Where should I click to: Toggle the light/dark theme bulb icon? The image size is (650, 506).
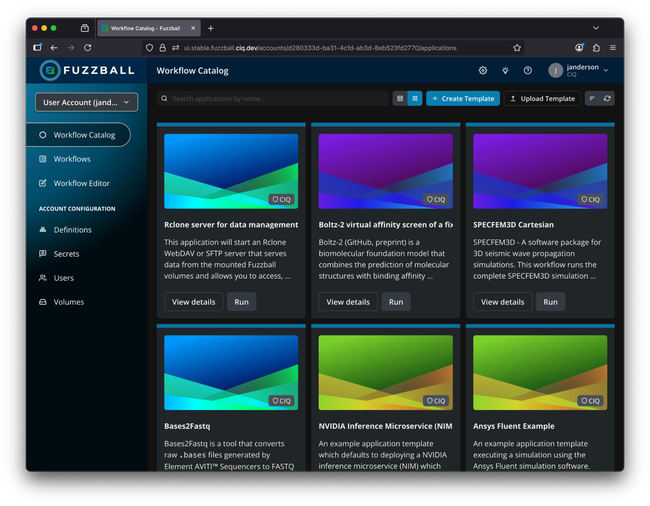click(x=505, y=70)
